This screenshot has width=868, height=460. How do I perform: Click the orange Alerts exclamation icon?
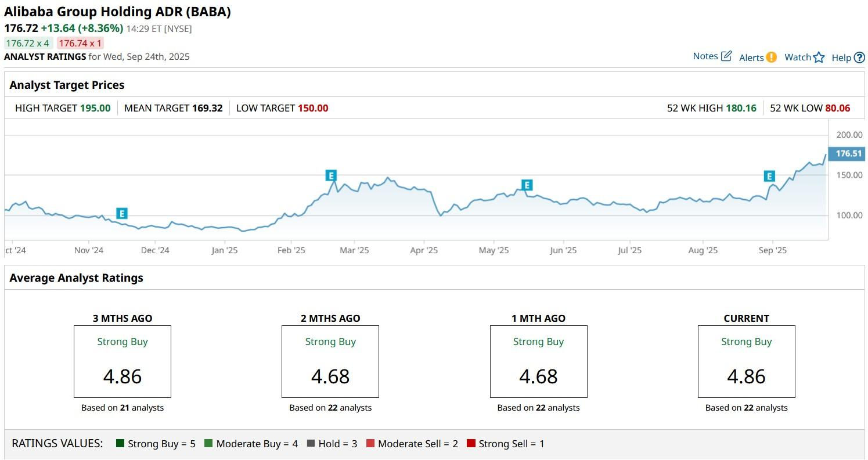click(x=771, y=57)
